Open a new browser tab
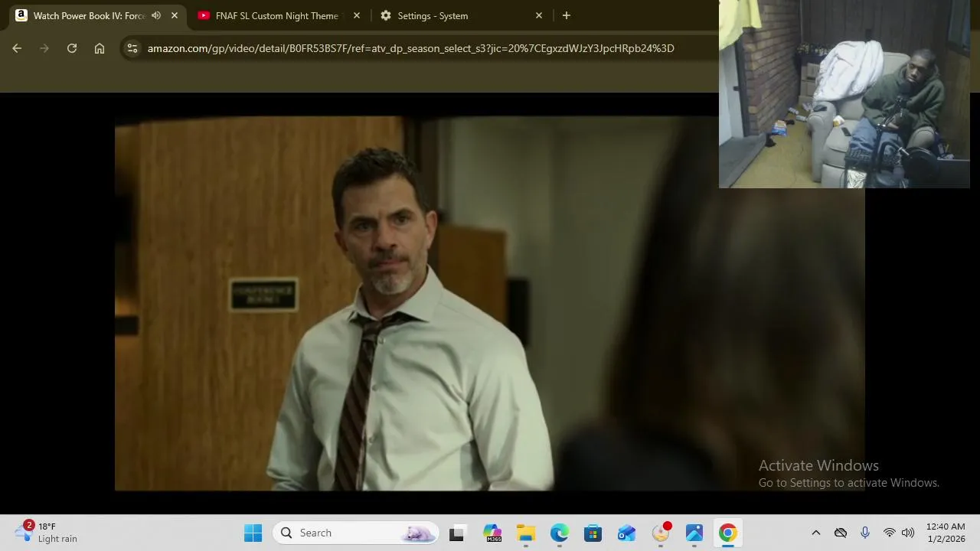The height and width of the screenshot is (551, 980). (567, 15)
